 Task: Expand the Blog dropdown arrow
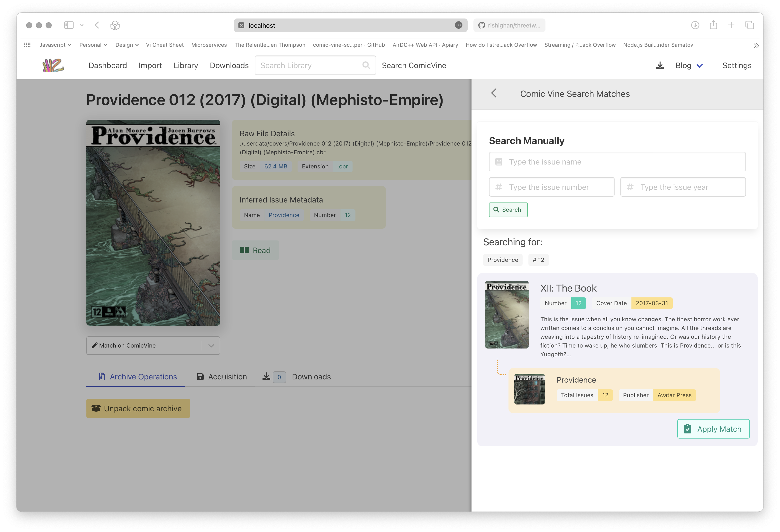(x=699, y=66)
